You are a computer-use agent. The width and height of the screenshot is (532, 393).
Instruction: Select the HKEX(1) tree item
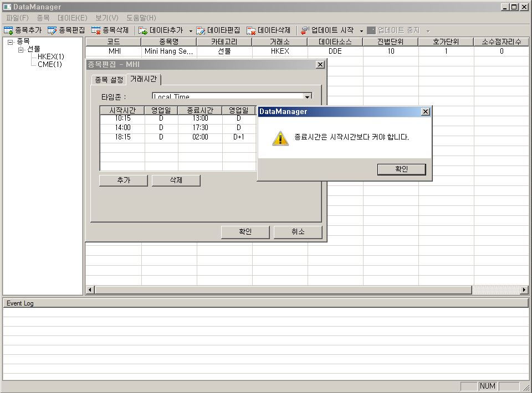50,56
